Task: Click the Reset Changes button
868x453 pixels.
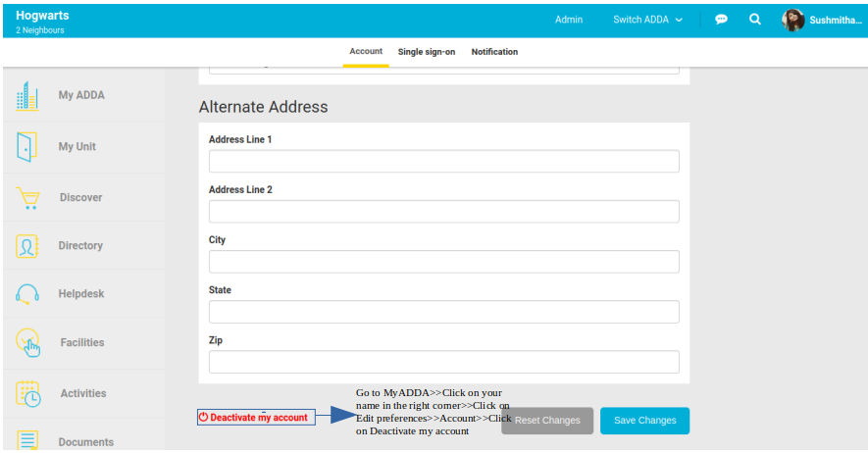Action: (547, 421)
